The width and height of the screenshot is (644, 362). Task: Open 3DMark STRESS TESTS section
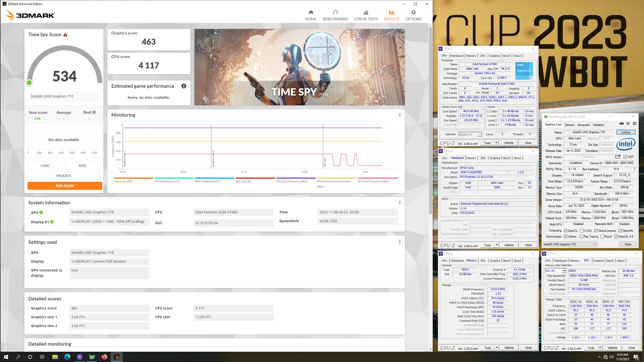click(x=366, y=15)
